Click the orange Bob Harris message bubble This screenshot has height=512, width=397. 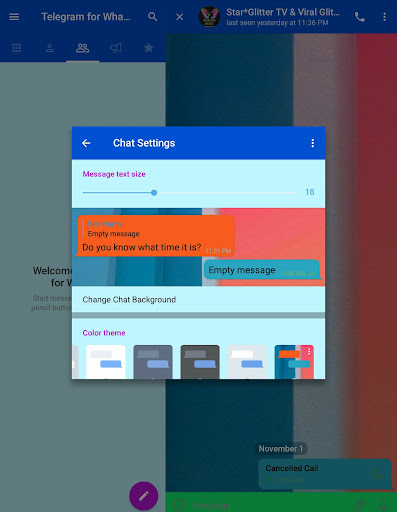click(x=155, y=236)
